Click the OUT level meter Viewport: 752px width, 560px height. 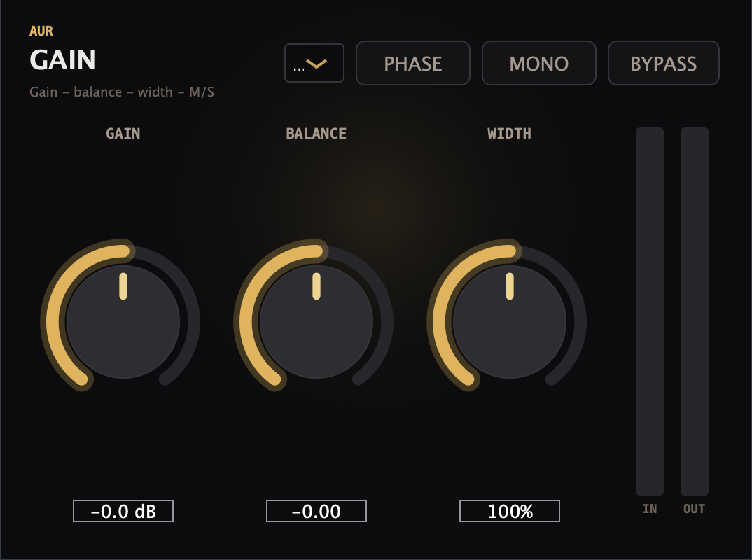(695, 311)
